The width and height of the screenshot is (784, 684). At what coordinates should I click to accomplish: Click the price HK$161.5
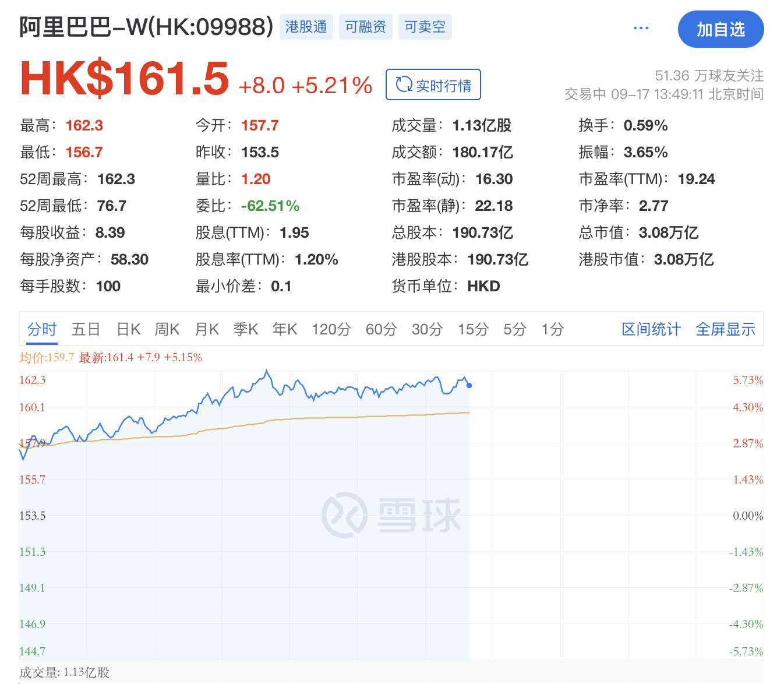(x=125, y=78)
